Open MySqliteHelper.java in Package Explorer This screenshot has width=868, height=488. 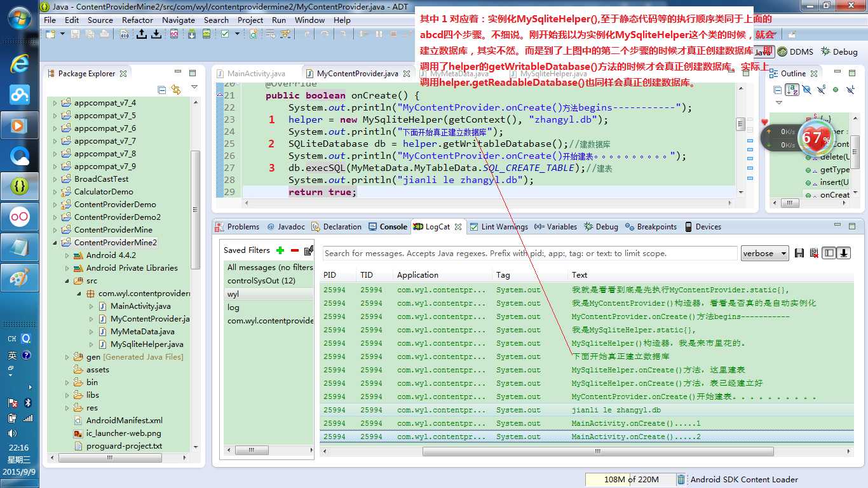(x=147, y=344)
